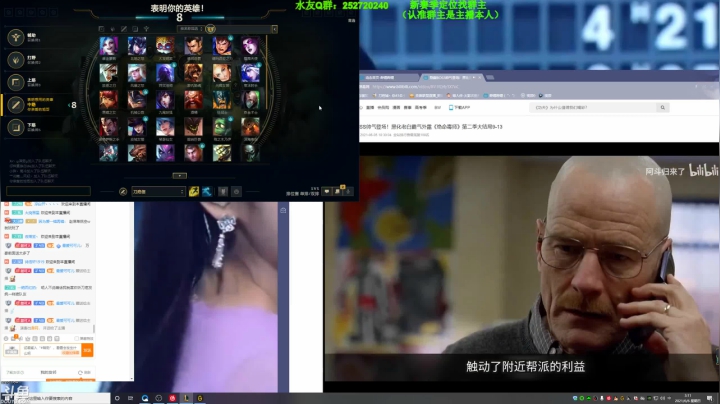The width and height of the screenshot is (720, 404).
Task: Click the orange send button in stream chat
Action: click(87, 350)
